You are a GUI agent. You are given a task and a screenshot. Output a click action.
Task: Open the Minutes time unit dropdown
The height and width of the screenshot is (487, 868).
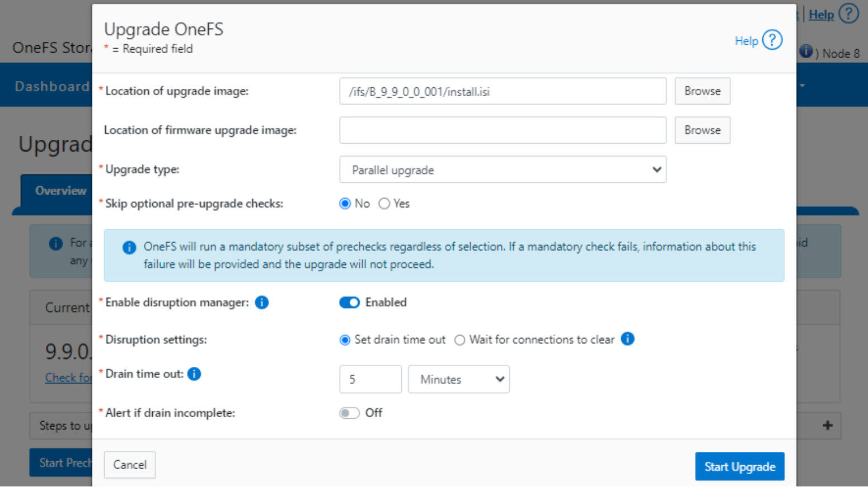(x=459, y=379)
